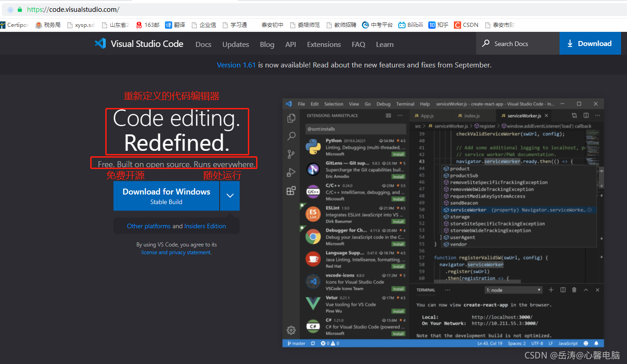Screen dimensions: 627x364
Task: Focus the Search Docs field
Action: click(x=518, y=44)
